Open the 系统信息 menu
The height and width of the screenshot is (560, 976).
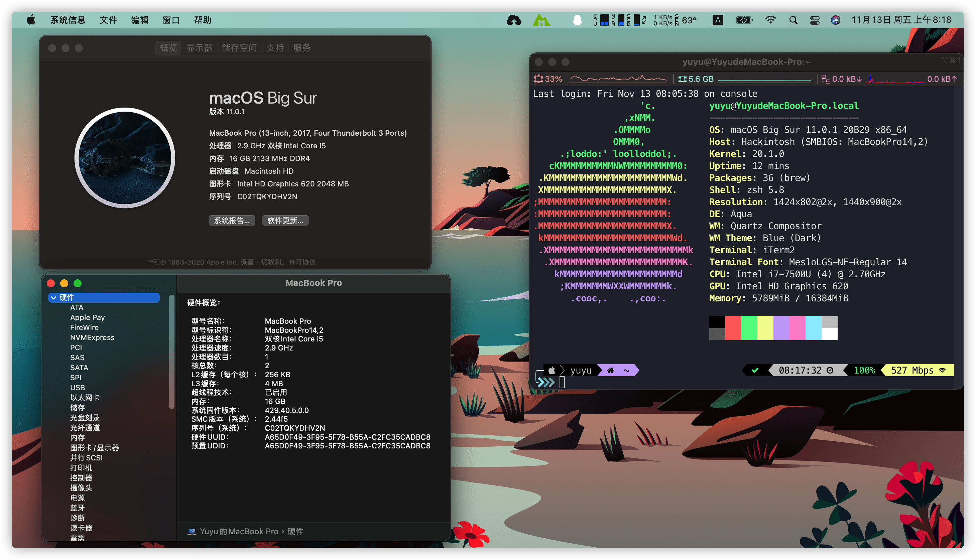point(68,20)
